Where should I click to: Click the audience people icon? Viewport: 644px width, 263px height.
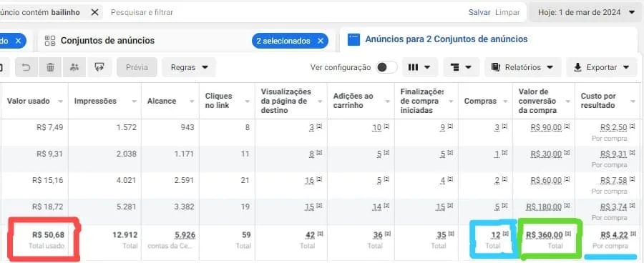[x=74, y=67]
